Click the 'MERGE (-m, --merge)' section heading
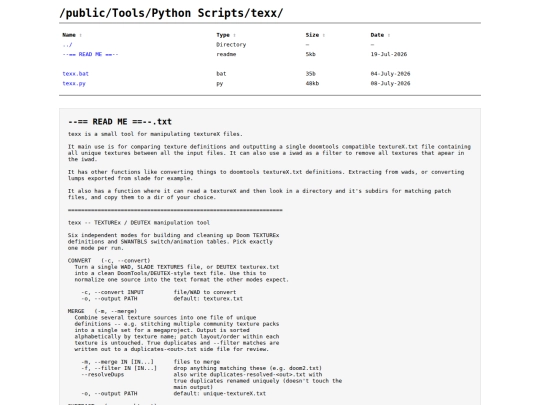The image size is (540, 405). (x=102, y=311)
